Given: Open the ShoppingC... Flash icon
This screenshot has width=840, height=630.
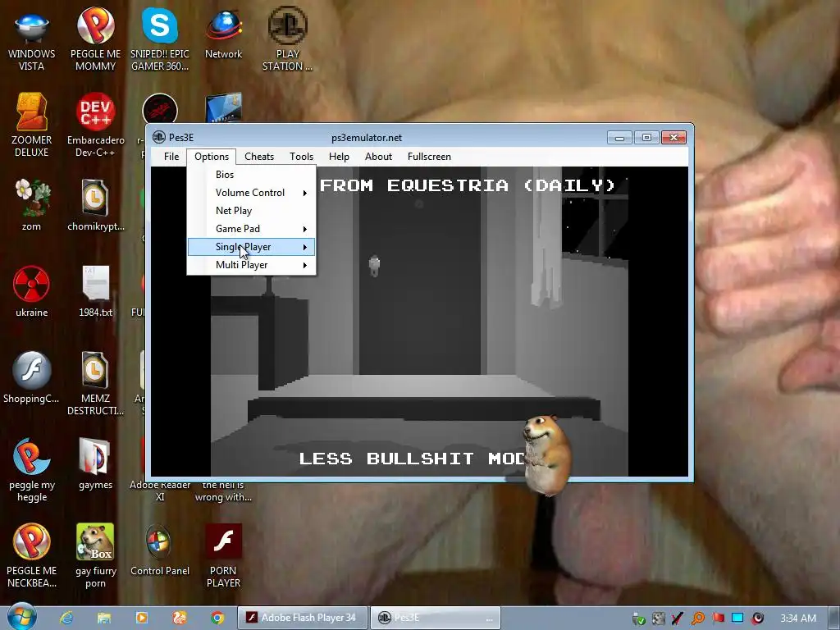Looking at the screenshot, I should [32, 378].
